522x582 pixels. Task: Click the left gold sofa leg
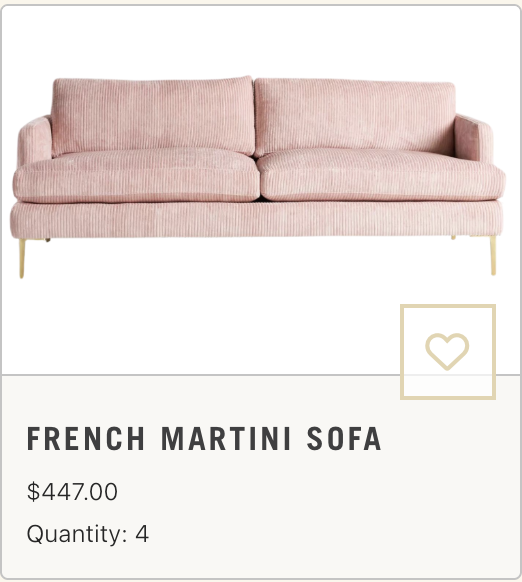pos(22,258)
